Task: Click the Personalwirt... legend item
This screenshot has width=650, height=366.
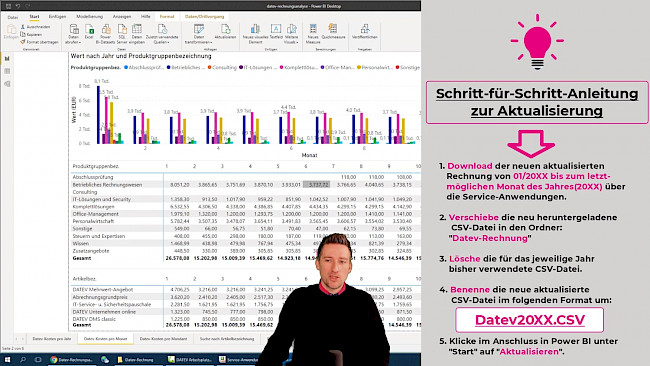Action: point(375,67)
